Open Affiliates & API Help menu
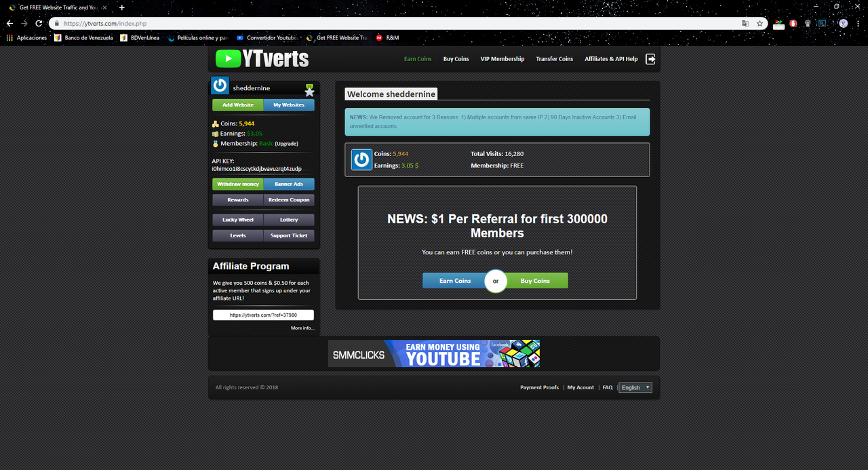868x470 pixels. [x=611, y=59]
